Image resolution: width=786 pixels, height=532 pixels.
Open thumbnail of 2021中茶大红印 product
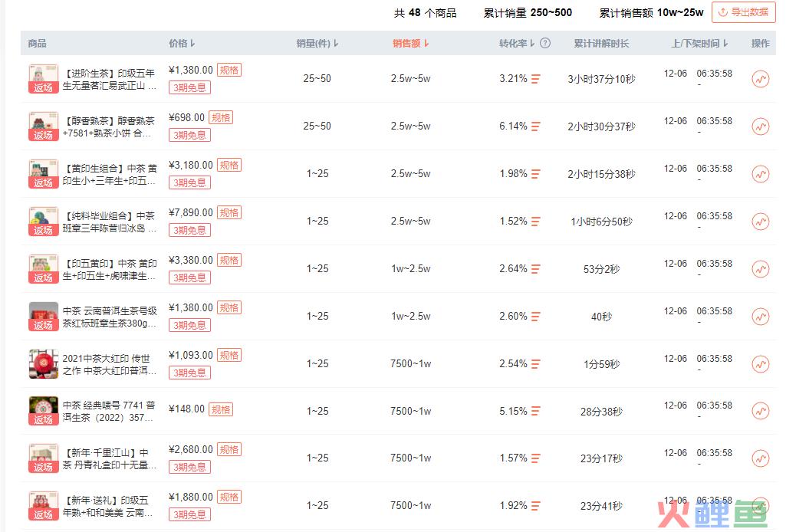coord(43,363)
